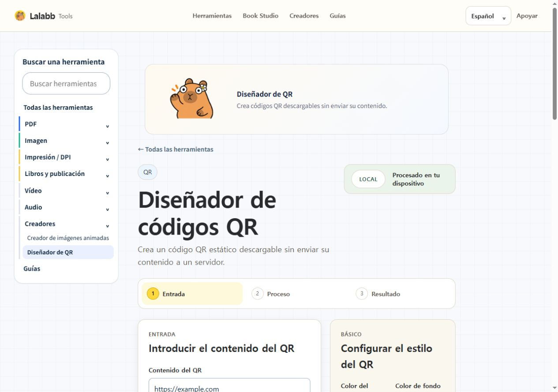Select Todas las herramientas in the sidebar
558x392 pixels.
point(58,108)
